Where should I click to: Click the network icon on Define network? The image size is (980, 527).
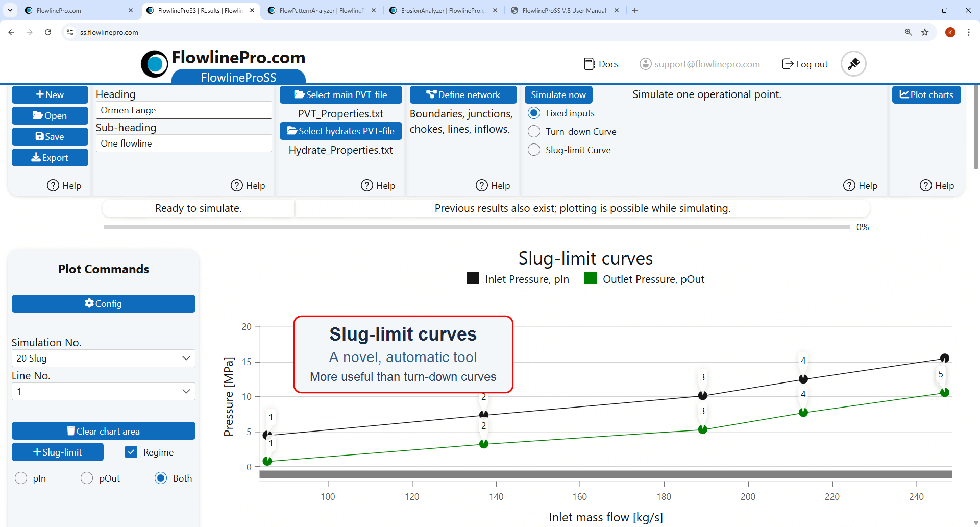(431, 94)
